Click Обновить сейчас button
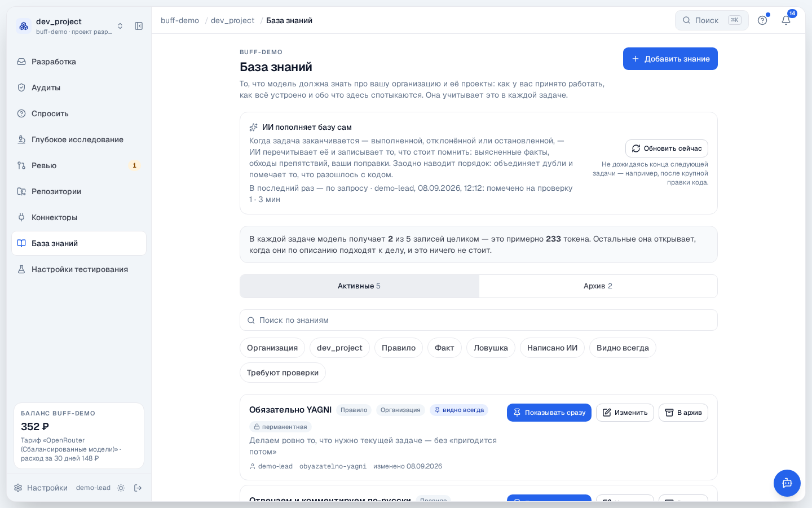The height and width of the screenshot is (508, 812). point(667,148)
